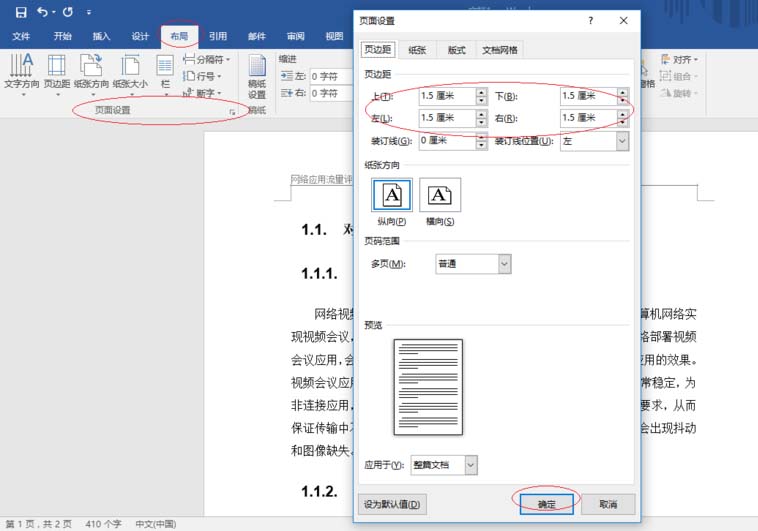Image resolution: width=758 pixels, height=531 pixels.
Task: Click the right margin spinner arrows
Action: pos(623,118)
